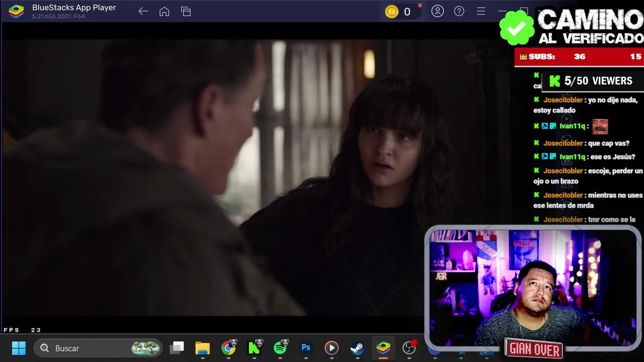
Task: Click 'mientras no uses' chat message
Action: (x=588, y=200)
